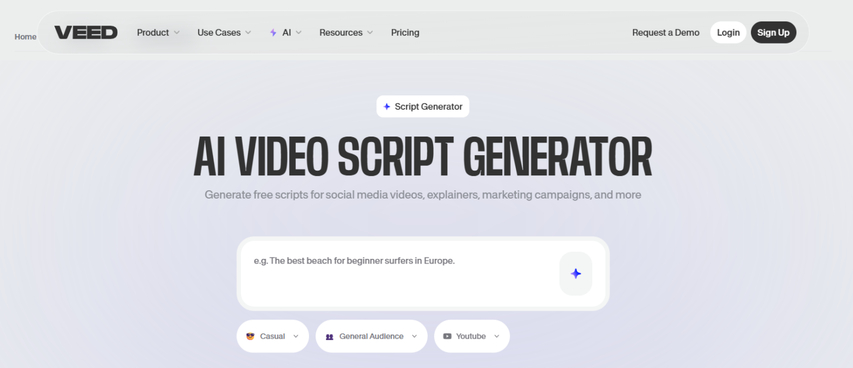Open the Resources menu
Viewport: 853px width, 368px height.
[x=346, y=33]
